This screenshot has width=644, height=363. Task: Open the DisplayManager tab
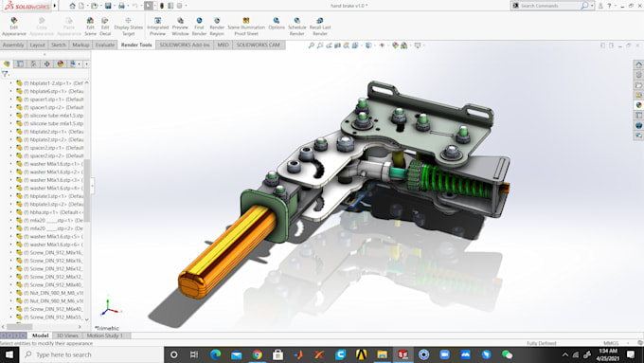(x=61, y=64)
